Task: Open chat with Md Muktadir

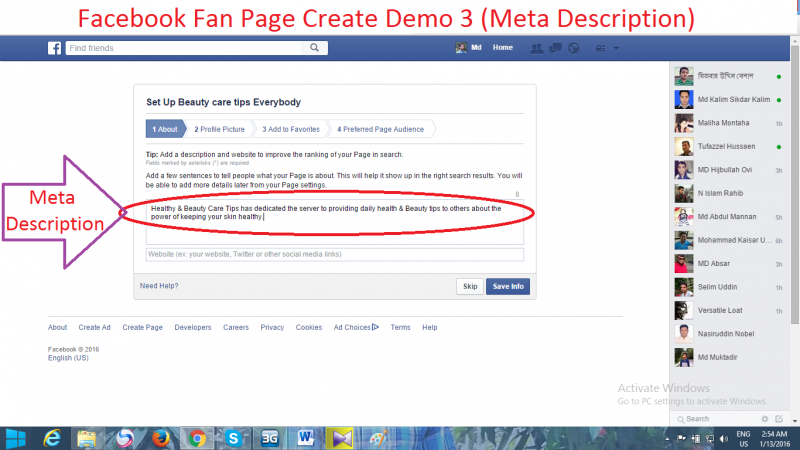Action: 729,357
